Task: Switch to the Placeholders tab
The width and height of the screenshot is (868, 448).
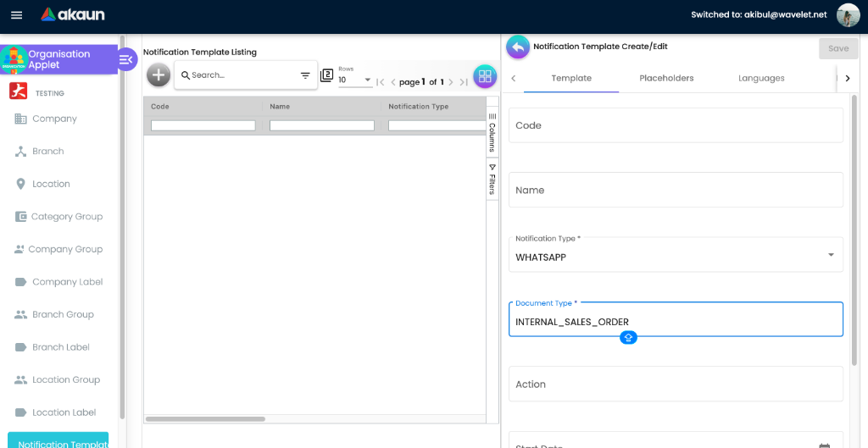Action: [666, 78]
